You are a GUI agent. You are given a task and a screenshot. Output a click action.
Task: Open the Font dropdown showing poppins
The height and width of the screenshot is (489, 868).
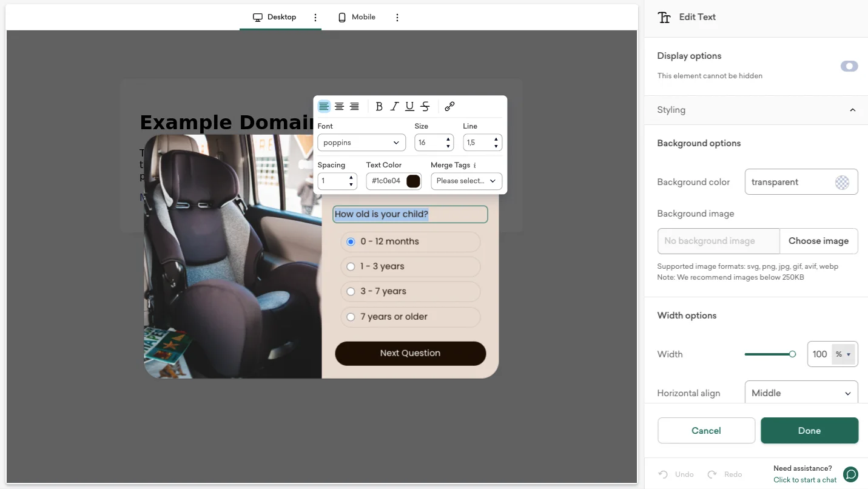pyautogui.click(x=362, y=143)
